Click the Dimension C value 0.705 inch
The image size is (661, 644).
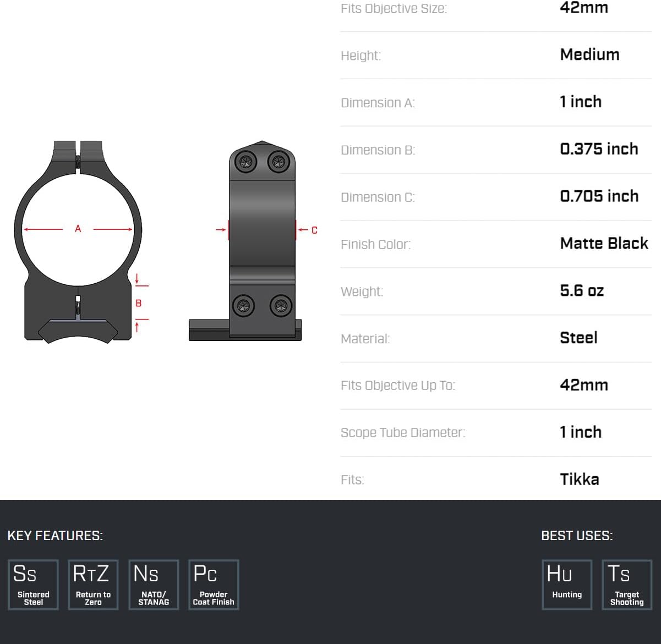(x=599, y=196)
